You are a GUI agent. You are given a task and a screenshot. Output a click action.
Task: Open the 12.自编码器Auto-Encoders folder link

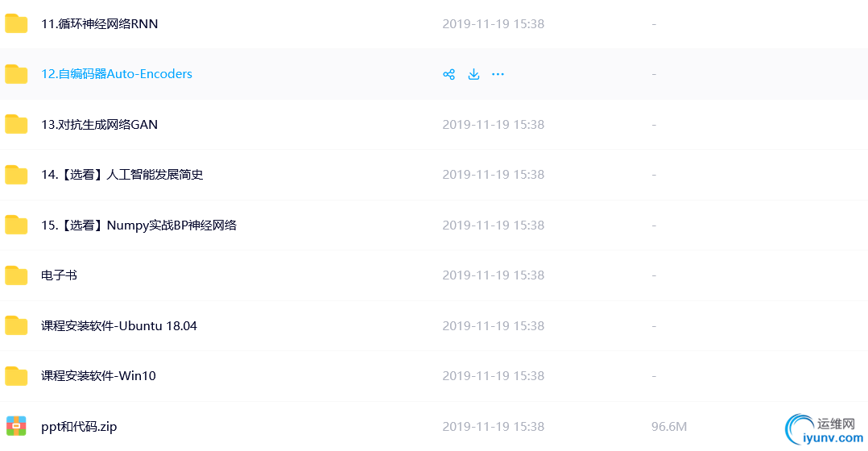[x=117, y=74]
